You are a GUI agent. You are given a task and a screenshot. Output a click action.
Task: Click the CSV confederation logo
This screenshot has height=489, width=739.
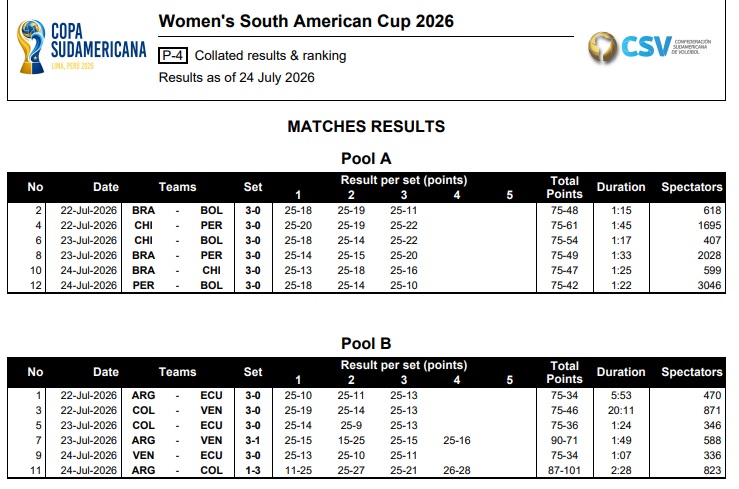(x=649, y=47)
